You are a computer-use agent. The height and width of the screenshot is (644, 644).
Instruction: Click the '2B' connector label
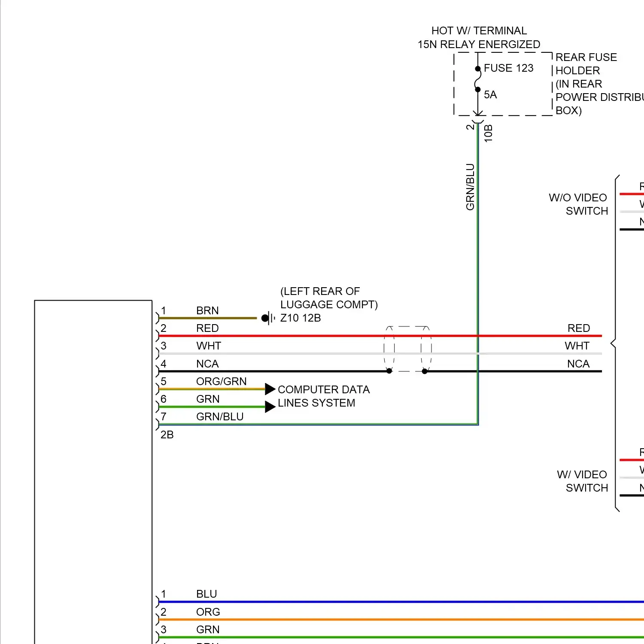tap(167, 435)
